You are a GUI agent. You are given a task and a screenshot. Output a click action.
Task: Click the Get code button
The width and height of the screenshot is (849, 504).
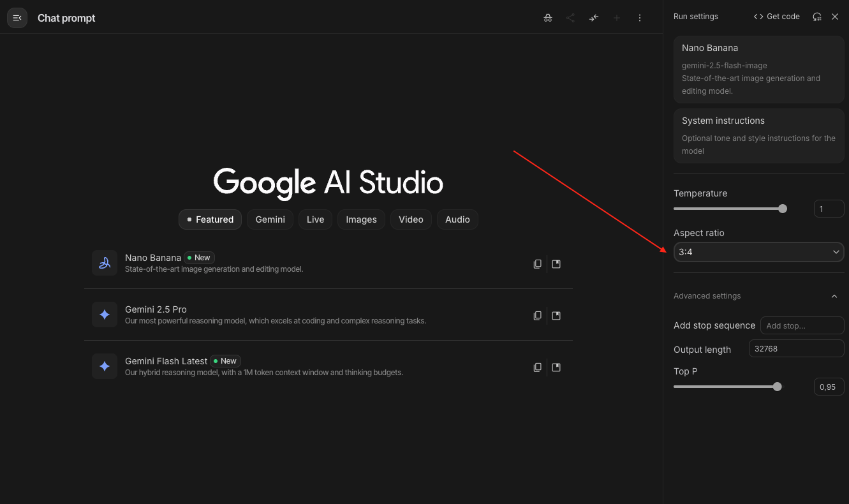776,17
